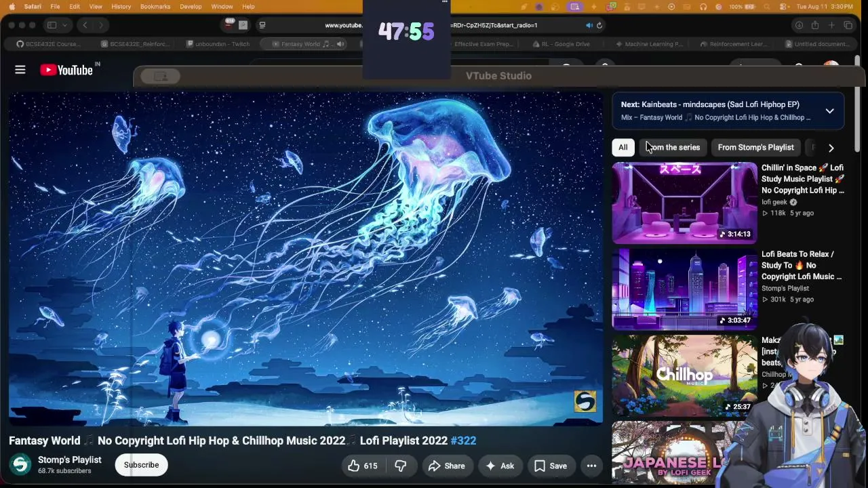Open the Safari app menu
This screenshot has height=488, width=868.
(x=32, y=7)
